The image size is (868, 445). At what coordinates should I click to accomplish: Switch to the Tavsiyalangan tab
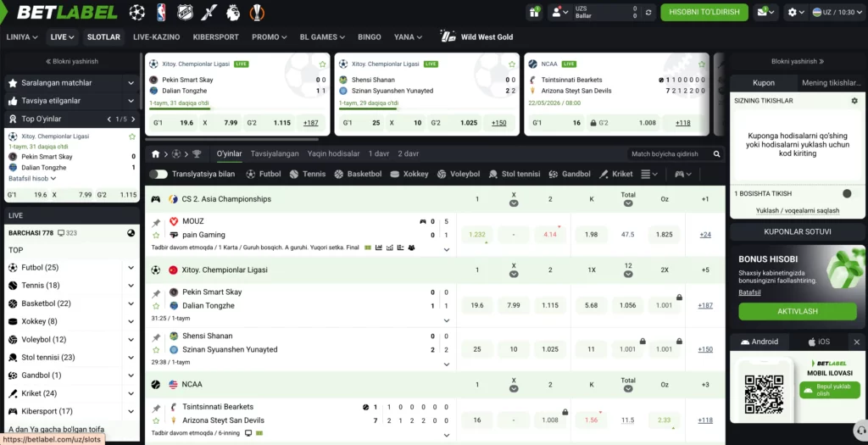(x=275, y=154)
